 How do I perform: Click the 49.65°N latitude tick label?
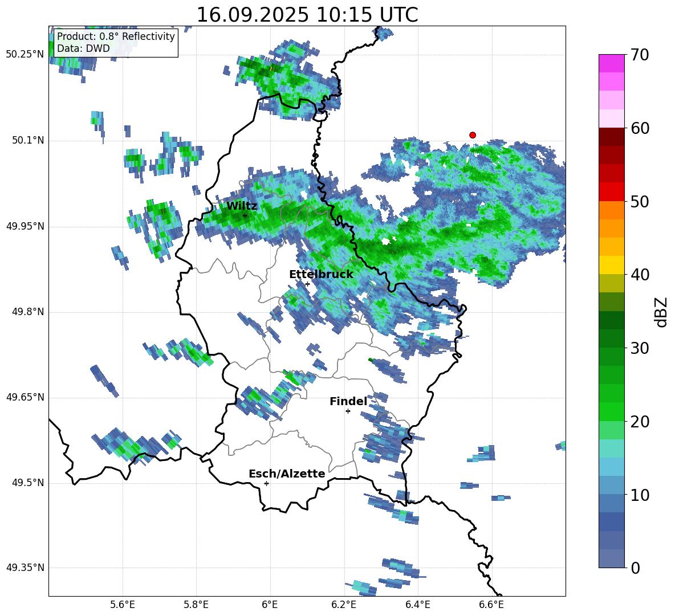[x=25, y=397]
